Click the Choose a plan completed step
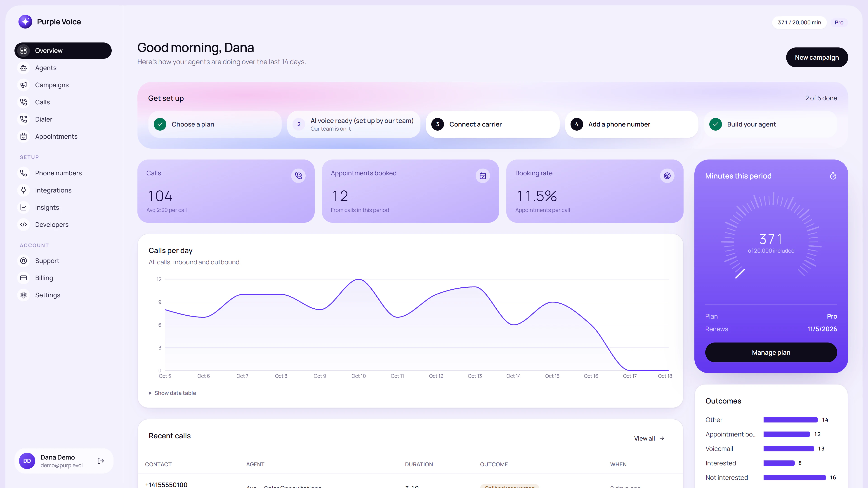Image resolution: width=868 pixels, height=488 pixels. coord(215,124)
